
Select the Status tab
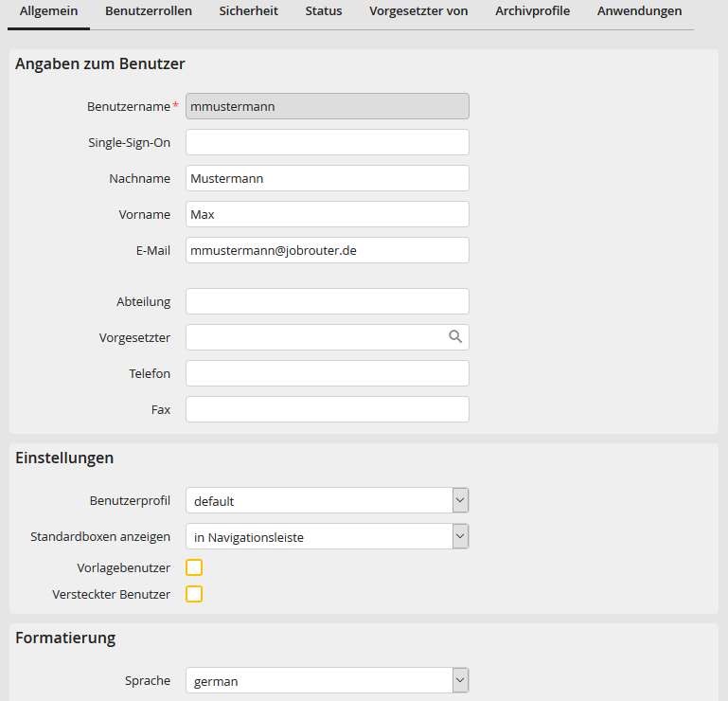pyautogui.click(x=324, y=11)
